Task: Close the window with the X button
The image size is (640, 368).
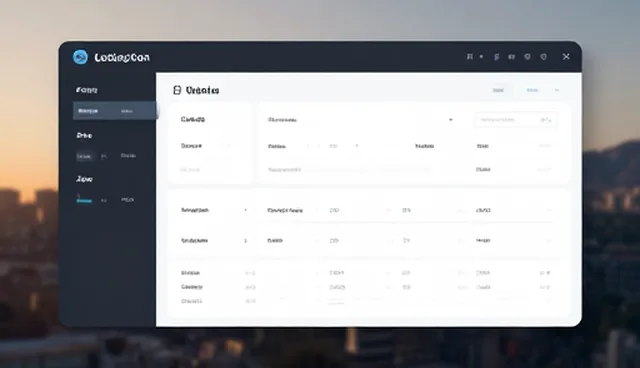Action: 566,57
